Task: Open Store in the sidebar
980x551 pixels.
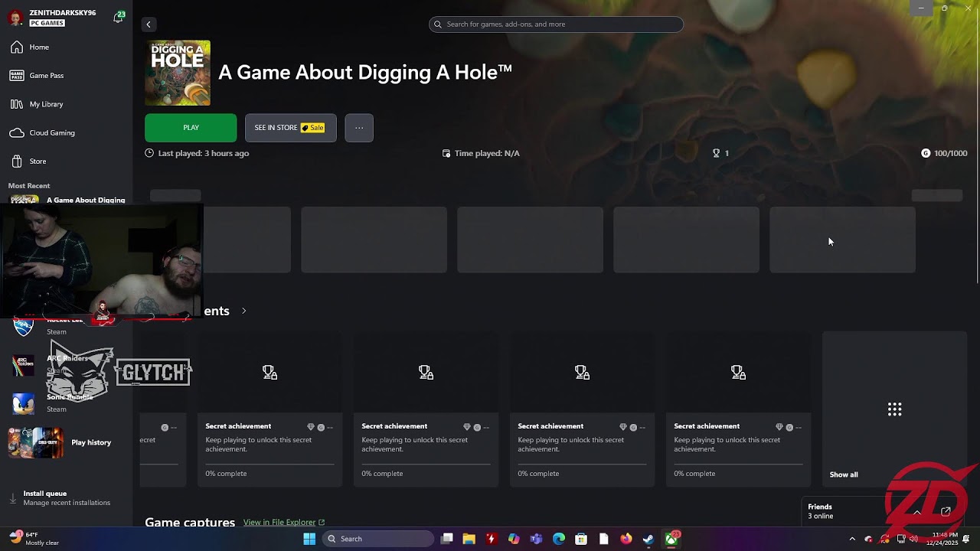Action: [x=66, y=161]
